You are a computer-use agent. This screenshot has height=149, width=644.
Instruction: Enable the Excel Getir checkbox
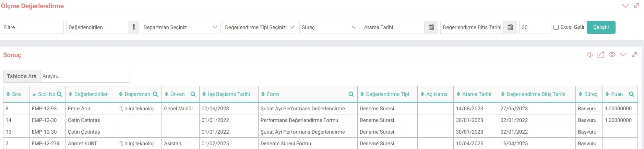tap(556, 27)
